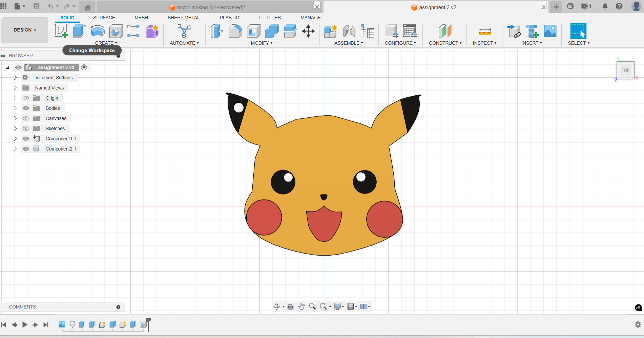Screen dimensions: 644x338
Task: Expand the Document Settings item
Action: (x=15, y=77)
